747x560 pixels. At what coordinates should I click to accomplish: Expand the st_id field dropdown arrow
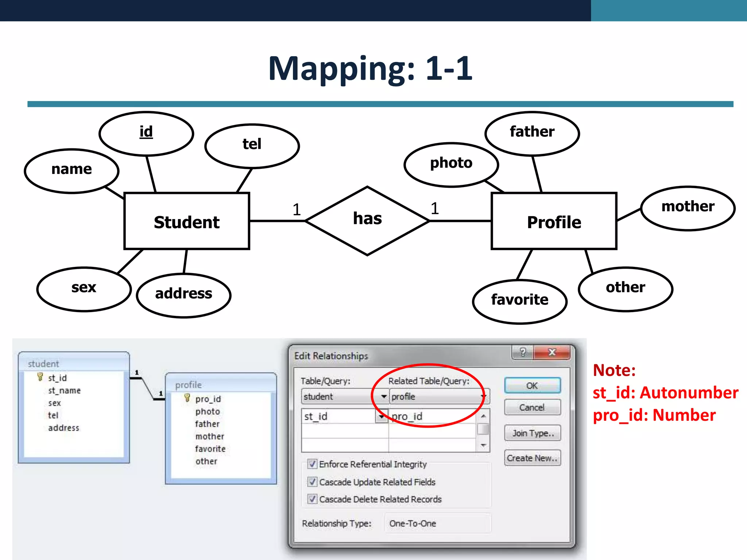click(382, 416)
